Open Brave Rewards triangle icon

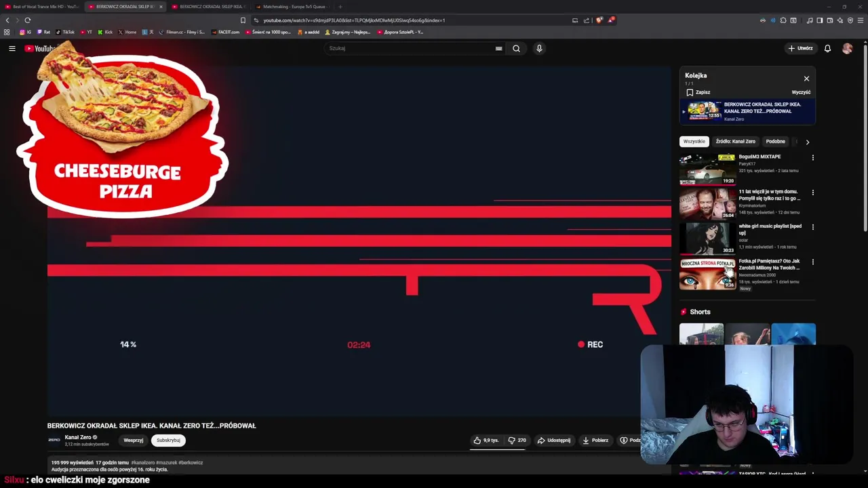610,20
